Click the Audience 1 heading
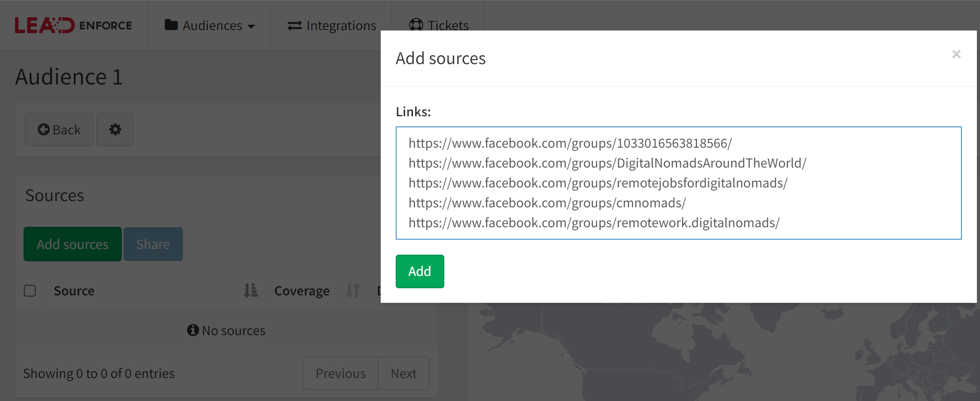The image size is (980, 401). [x=69, y=77]
